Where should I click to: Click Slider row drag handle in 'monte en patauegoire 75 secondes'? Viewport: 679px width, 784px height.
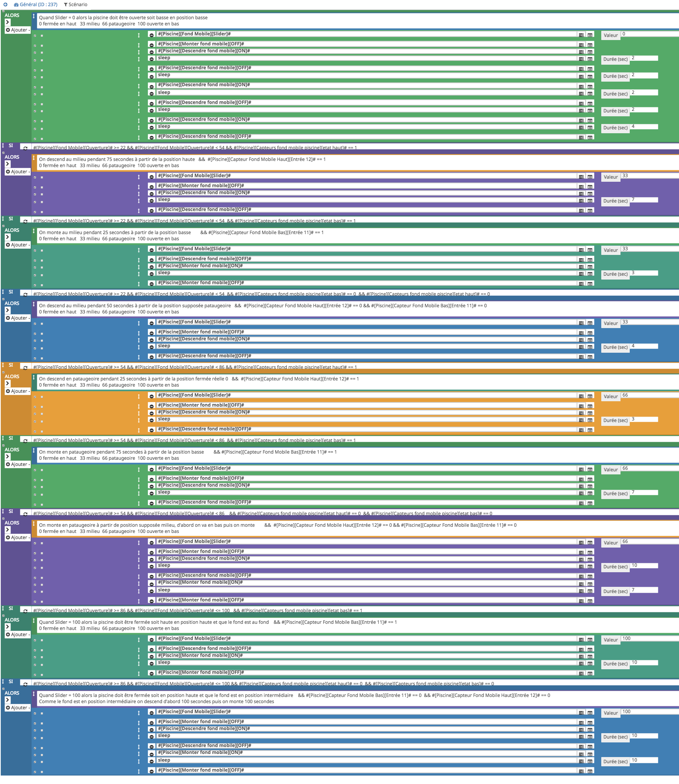[139, 469]
